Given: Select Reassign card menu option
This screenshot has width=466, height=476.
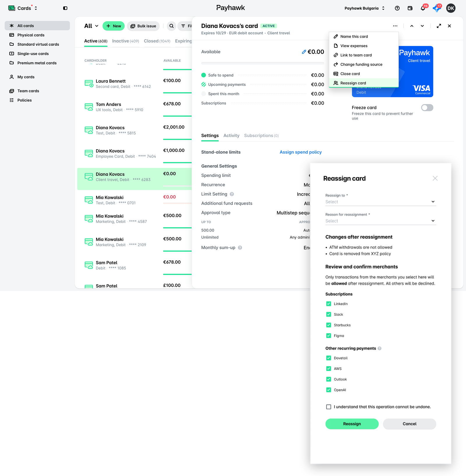Looking at the screenshot, I should [364, 83].
